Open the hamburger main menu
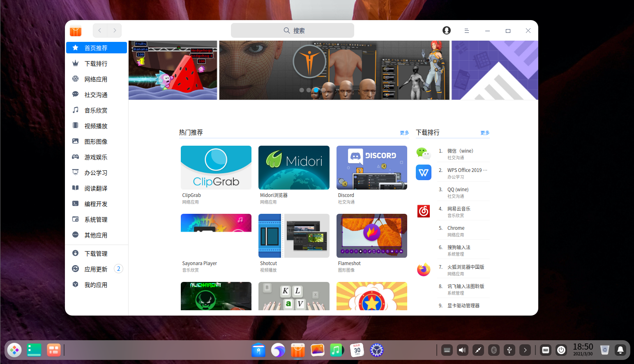The height and width of the screenshot is (364, 634). pyautogui.click(x=467, y=31)
